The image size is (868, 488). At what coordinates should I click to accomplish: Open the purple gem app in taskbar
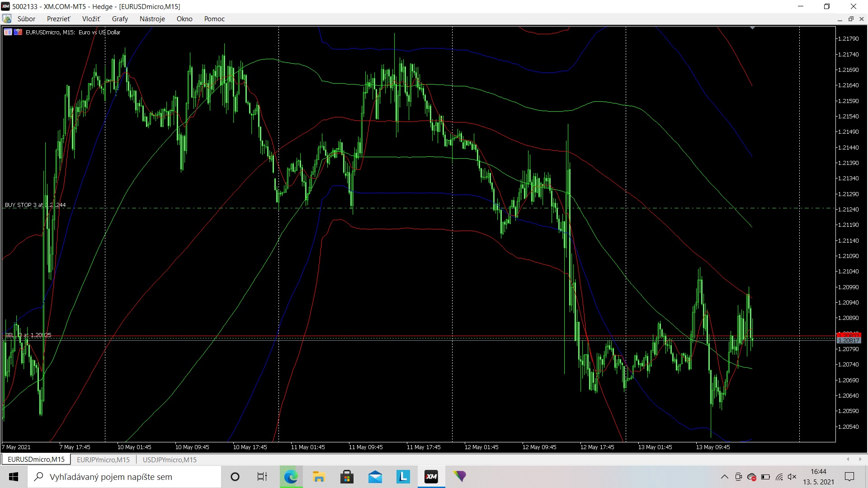tap(460, 477)
